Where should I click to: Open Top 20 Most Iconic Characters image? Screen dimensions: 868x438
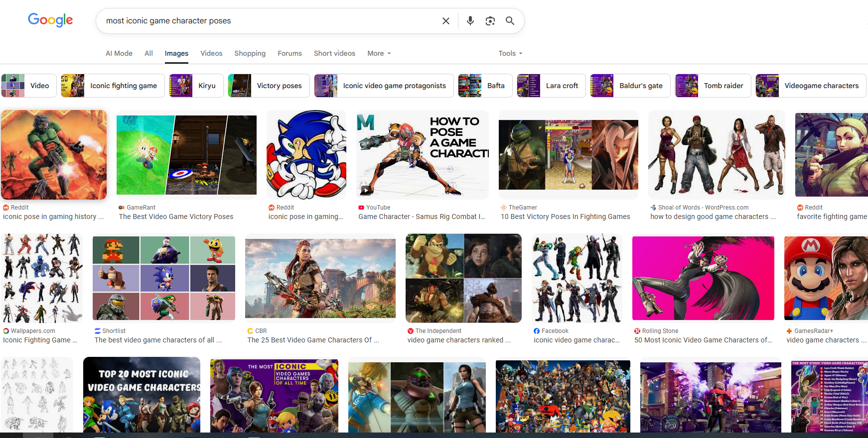(x=142, y=395)
